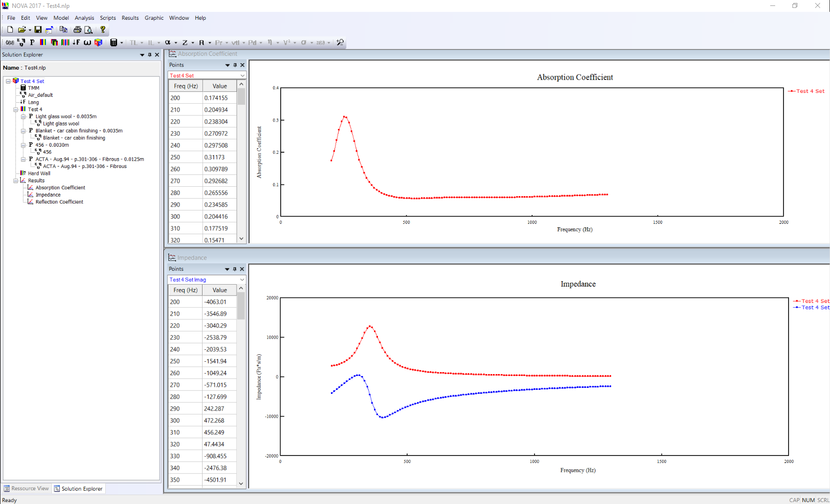Open the Analysis menu
The height and width of the screenshot is (504, 830).
pyautogui.click(x=84, y=18)
